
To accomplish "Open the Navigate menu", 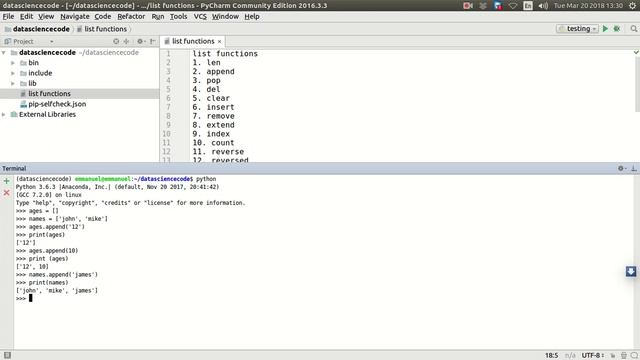I will [75, 16].
